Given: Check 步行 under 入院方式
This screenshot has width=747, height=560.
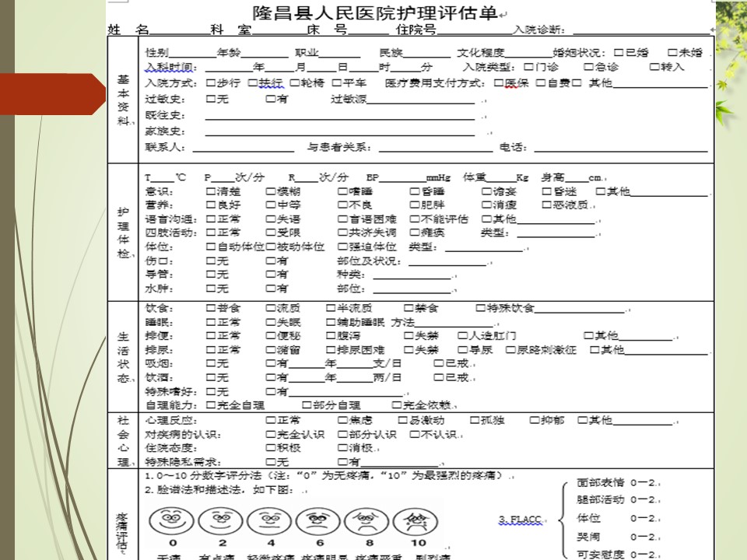Looking at the screenshot, I should pos(211,83).
